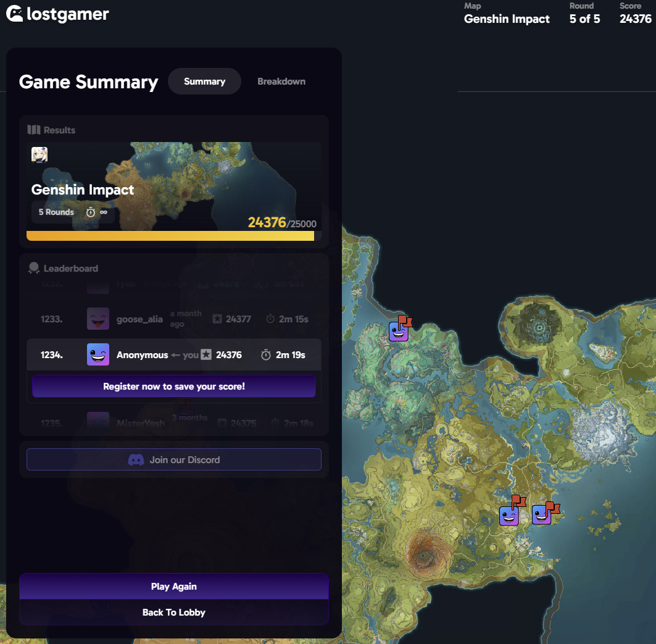
Task: Click the clock icon next to 2m 19s
Action: 265,355
